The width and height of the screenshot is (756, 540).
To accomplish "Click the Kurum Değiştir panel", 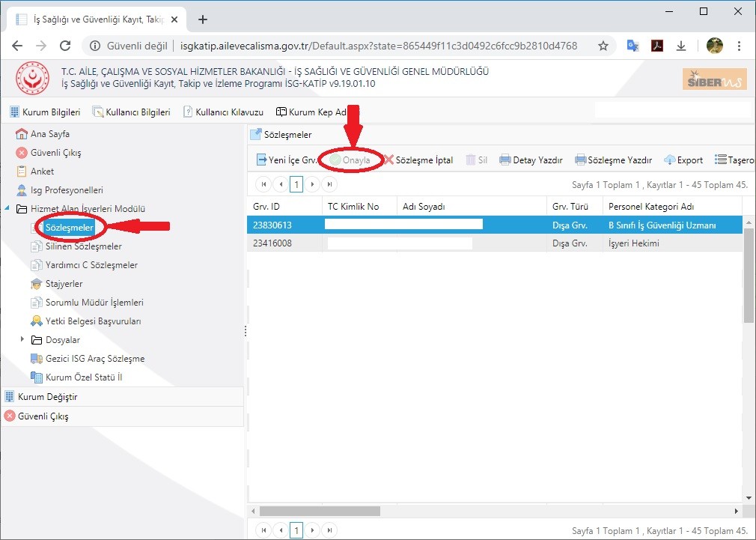I will [122, 397].
